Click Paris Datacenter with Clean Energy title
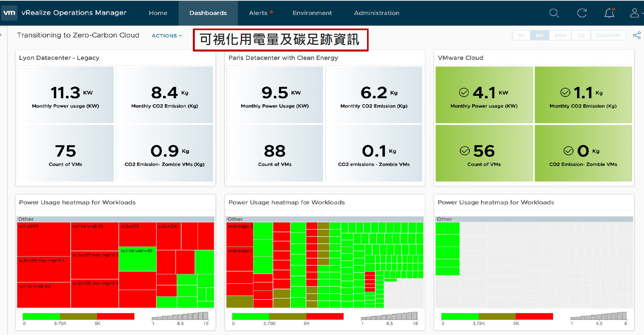 coord(283,58)
